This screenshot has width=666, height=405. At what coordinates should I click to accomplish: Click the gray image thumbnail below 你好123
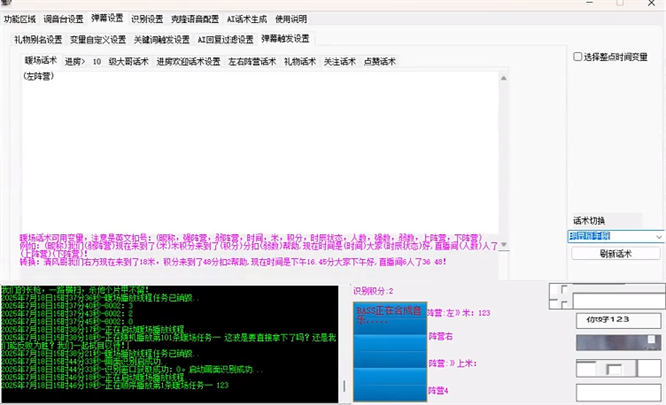coord(618,342)
